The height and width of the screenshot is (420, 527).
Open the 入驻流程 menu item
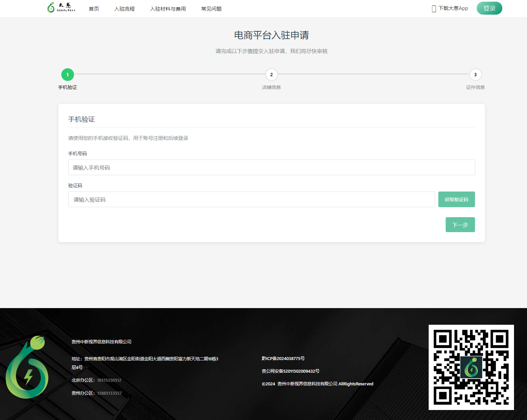[x=124, y=9]
